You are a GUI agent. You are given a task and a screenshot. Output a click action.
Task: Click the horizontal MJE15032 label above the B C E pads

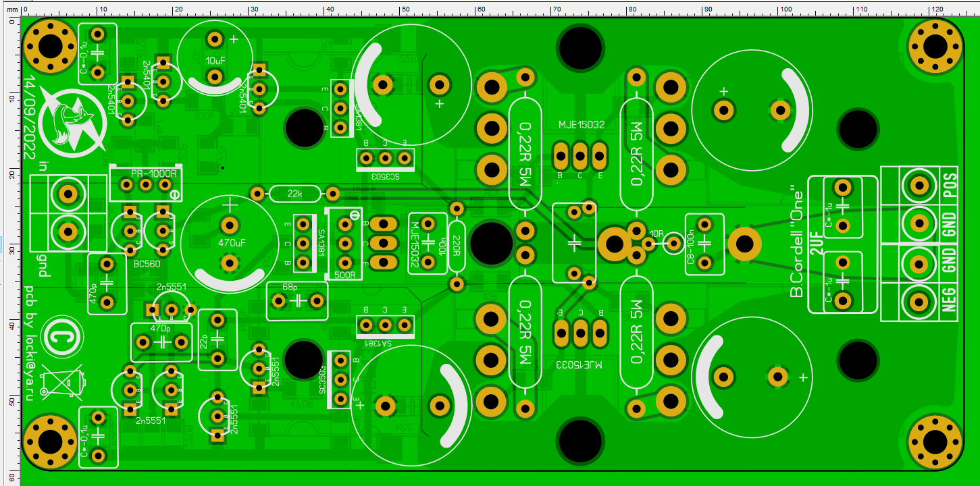point(581,126)
